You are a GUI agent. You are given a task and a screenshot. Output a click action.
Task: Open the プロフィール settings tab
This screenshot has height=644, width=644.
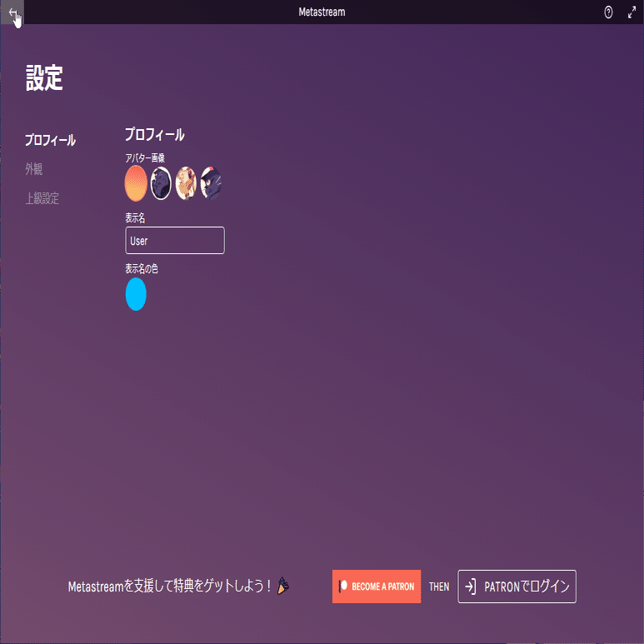pyautogui.click(x=50, y=140)
